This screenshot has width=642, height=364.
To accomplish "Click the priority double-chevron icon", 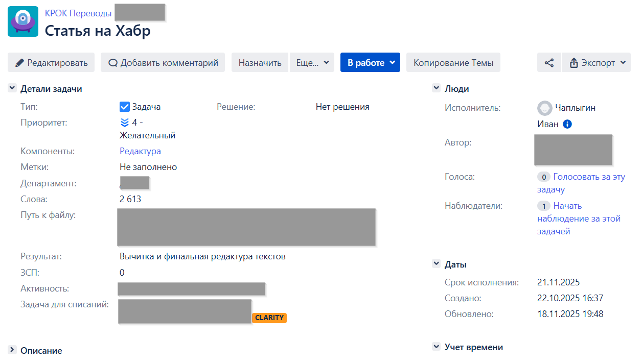I will coord(124,123).
